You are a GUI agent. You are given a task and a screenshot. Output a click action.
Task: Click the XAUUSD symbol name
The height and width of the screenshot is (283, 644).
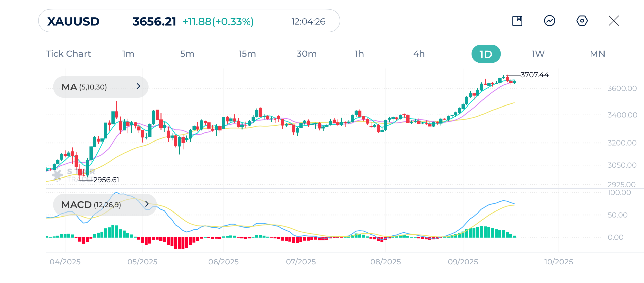pyautogui.click(x=73, y=22)
